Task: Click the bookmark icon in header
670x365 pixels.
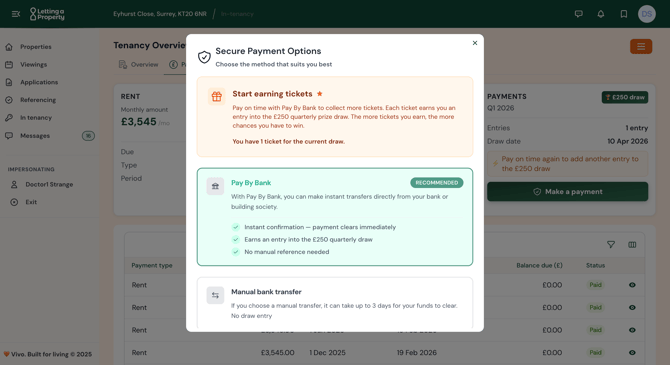Action: click(x=624, y=14)
